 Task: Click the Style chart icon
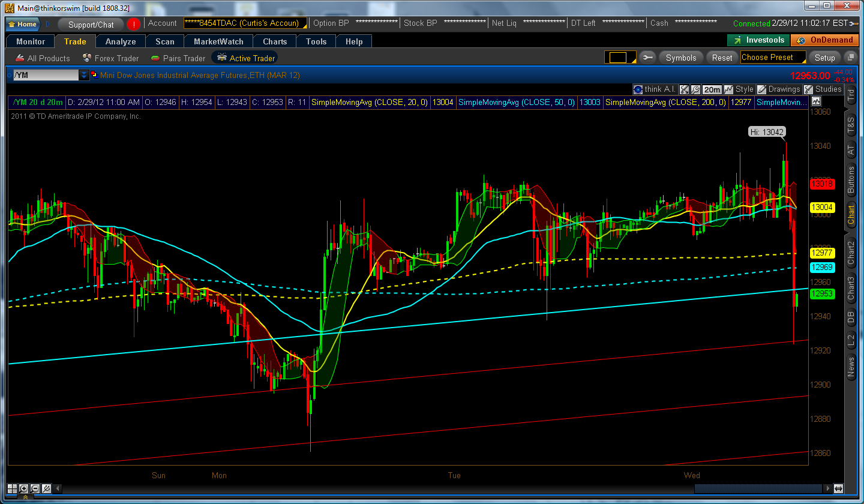click(x=729, y=89)
